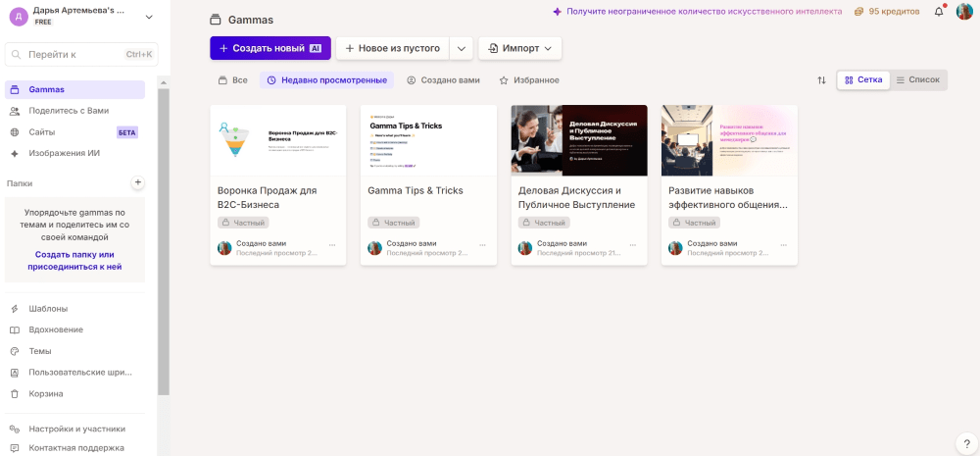Click the 95 кредитов coin indicator
Image resolution: width=980 pixels, height=456 pixels.
tap(887, 11)
